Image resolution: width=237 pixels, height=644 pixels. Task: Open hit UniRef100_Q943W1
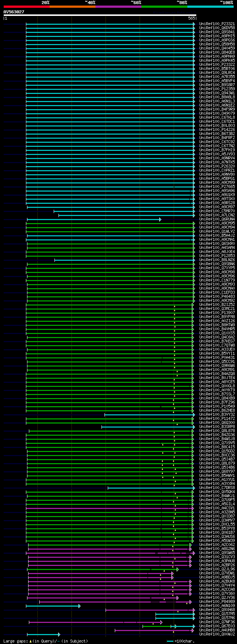pyautogui.click(x=217, y=93)
